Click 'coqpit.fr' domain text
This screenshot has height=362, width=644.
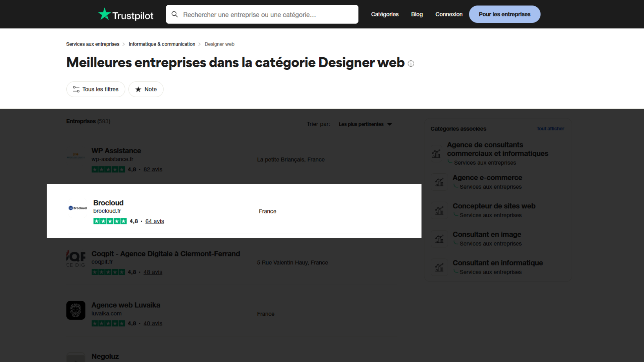click(x=102, y=262)
